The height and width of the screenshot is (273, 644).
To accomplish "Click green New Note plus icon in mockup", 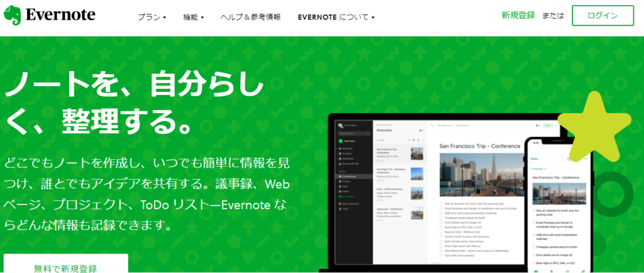I will click(340, 141).
